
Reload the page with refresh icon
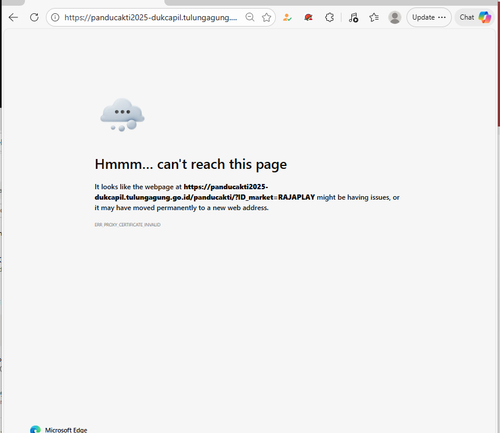(x=34, y=17)
